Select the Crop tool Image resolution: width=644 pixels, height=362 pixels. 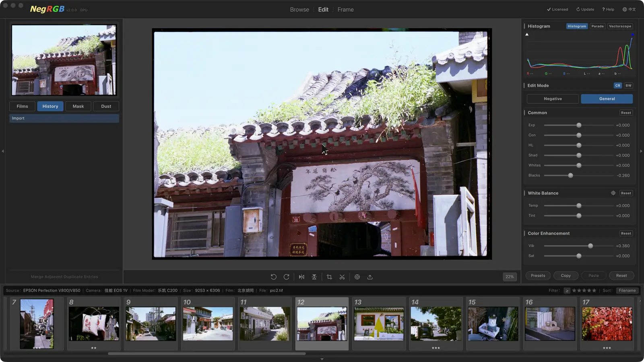329,277
